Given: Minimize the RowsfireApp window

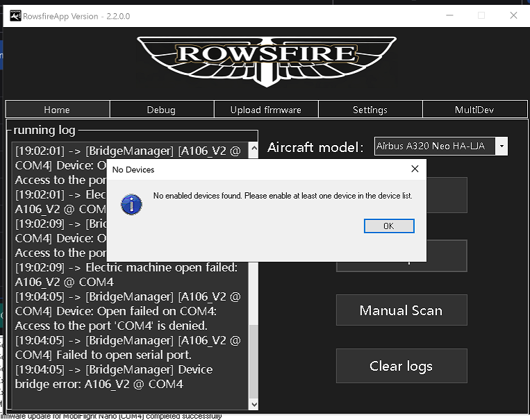Looking at the screenshot, I should pos(449,15).
